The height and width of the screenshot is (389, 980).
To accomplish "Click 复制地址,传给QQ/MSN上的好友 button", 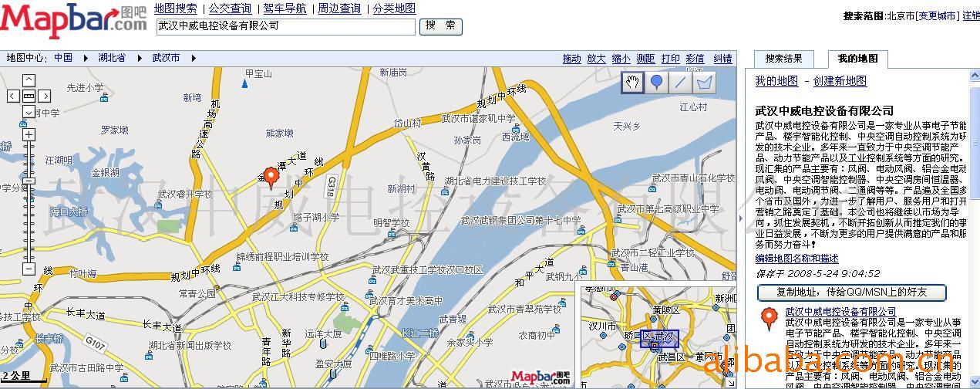I will point(852,293).
